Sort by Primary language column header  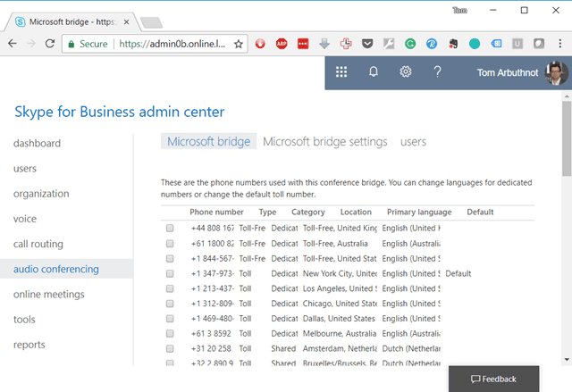(x=419, y=212)
